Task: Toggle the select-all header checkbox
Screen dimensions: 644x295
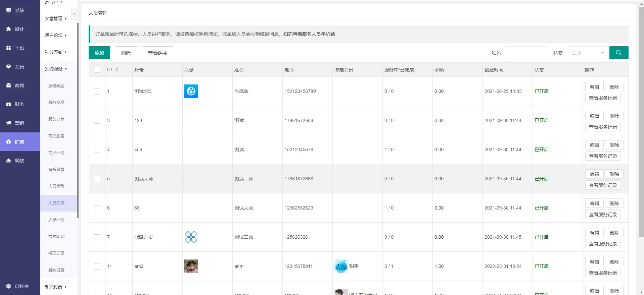Action: tap(97, 70)
